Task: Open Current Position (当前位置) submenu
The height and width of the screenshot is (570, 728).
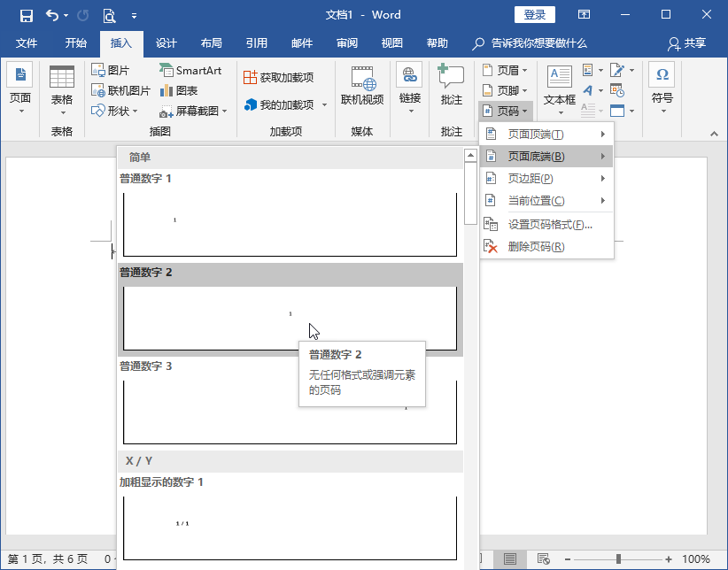Action: pos(546,201)
